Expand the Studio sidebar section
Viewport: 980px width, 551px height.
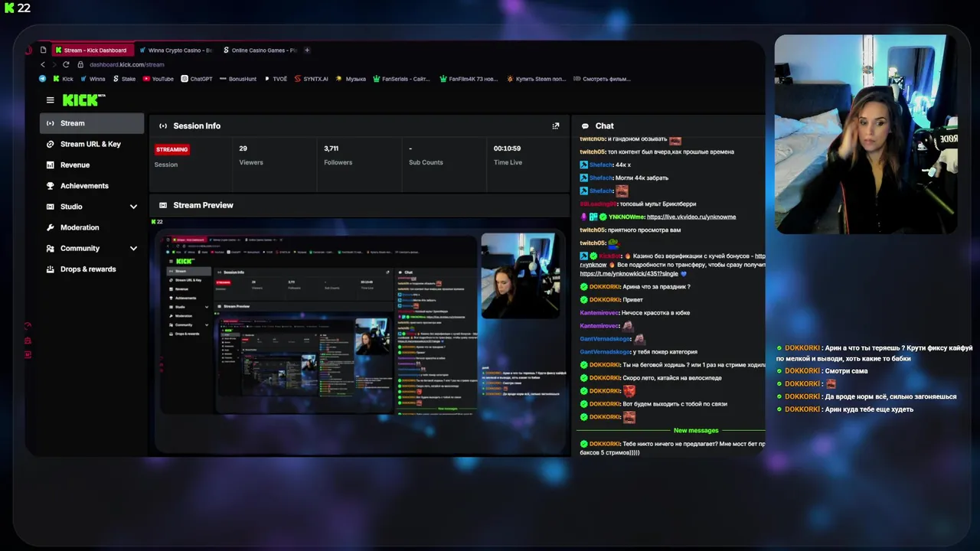pos(133,207)
